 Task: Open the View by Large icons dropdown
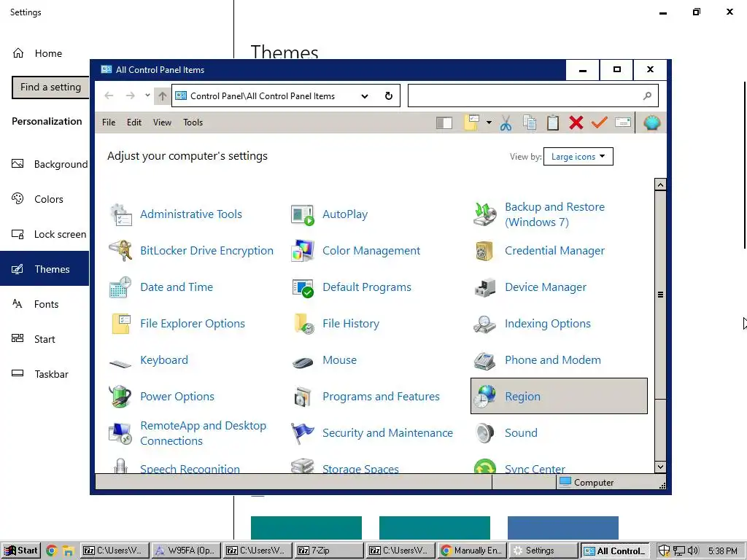coord(578,157)
